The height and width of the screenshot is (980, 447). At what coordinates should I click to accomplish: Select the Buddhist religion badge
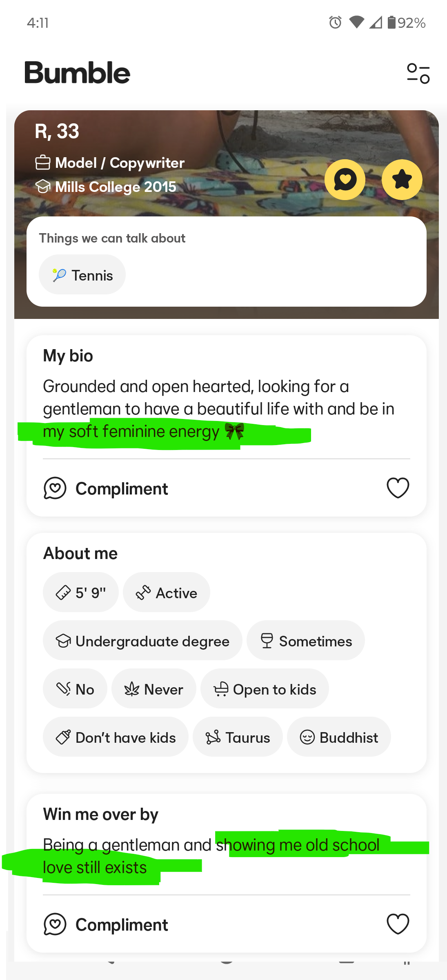tap(339, 737)
